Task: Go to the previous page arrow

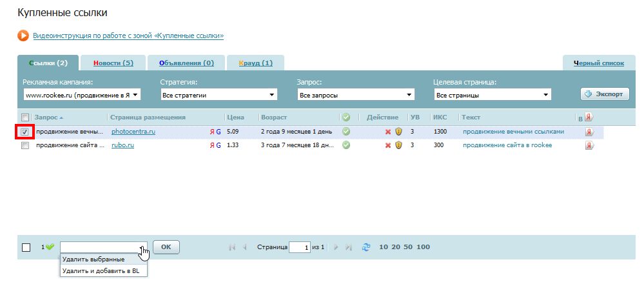Action: [x=245, y=247]
